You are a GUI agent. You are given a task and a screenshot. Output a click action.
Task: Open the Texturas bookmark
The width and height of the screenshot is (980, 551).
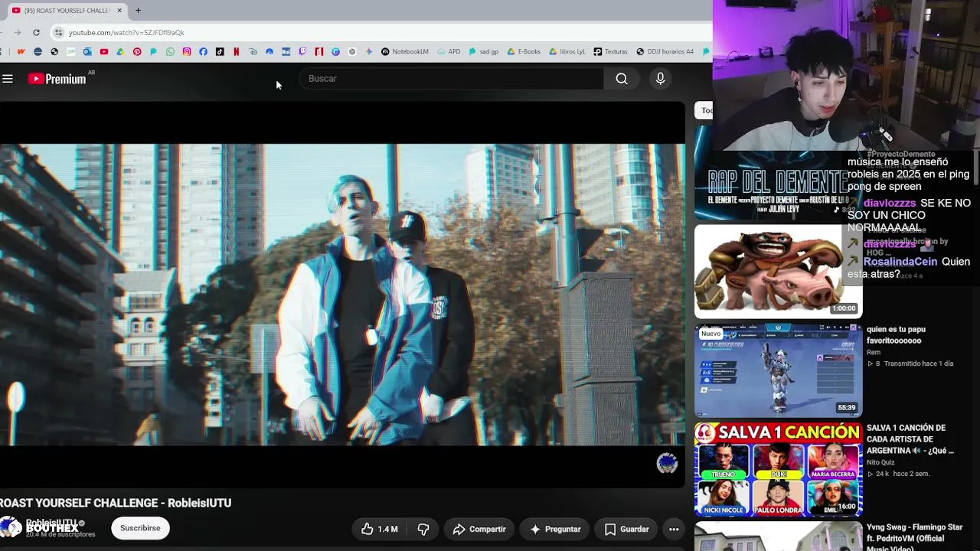point(610,52)
